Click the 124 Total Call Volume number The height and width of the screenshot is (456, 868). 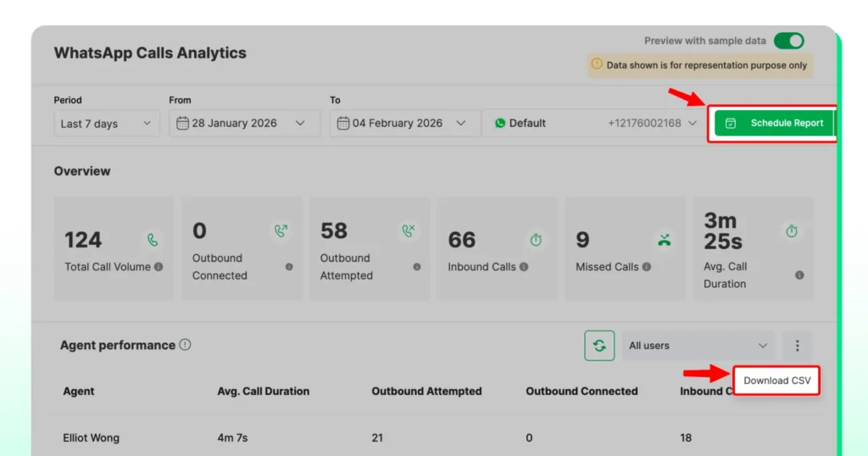pyautogui.click(x=83, y=240)
